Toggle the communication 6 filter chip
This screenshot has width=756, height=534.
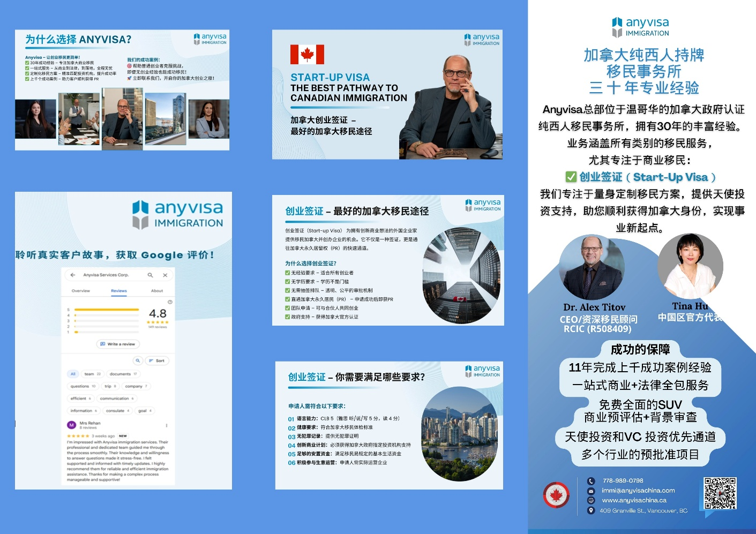(117, 398)
